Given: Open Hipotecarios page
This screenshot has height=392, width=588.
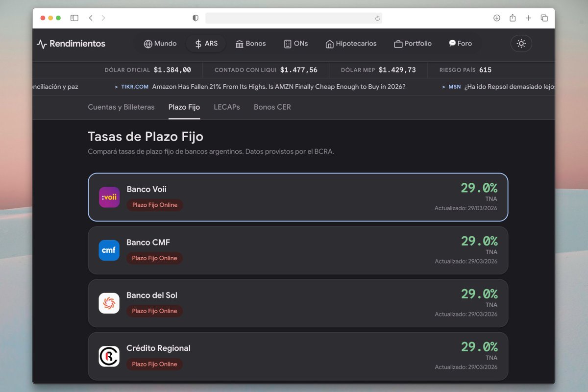Looking at the screenshot, I should 351,44.
